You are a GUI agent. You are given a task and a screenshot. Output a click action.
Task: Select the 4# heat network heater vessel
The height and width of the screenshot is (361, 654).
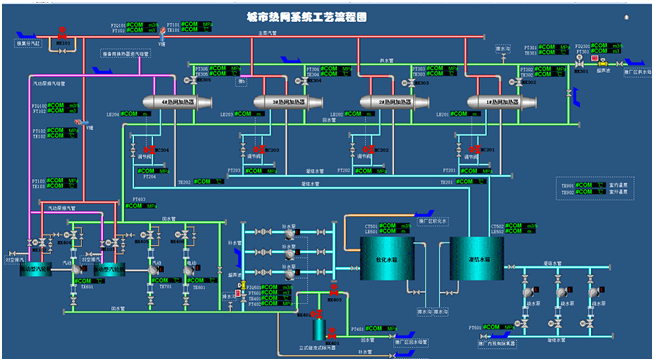click(178, 101)
